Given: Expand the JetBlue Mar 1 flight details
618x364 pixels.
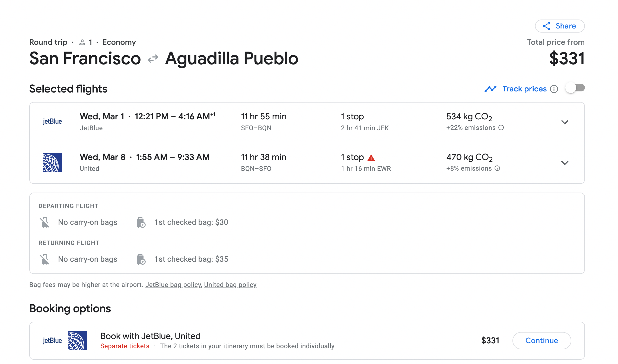Looking at the screenshot, I should coord(565,122).
